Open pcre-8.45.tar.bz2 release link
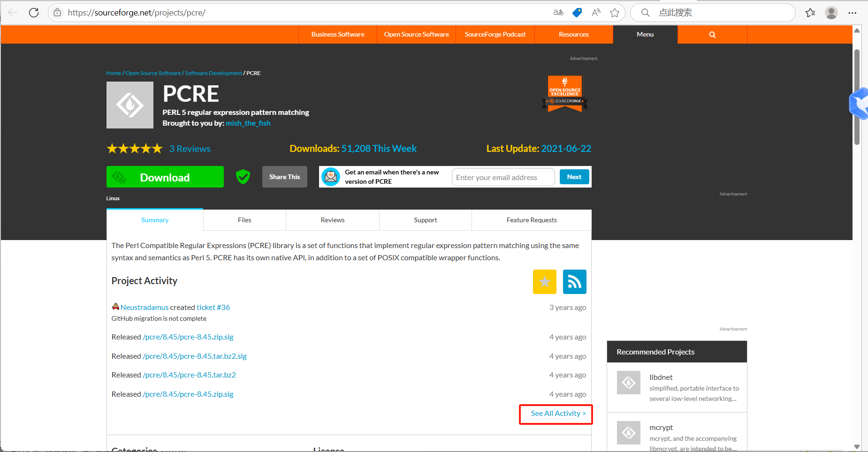 (x=190, y=375)
